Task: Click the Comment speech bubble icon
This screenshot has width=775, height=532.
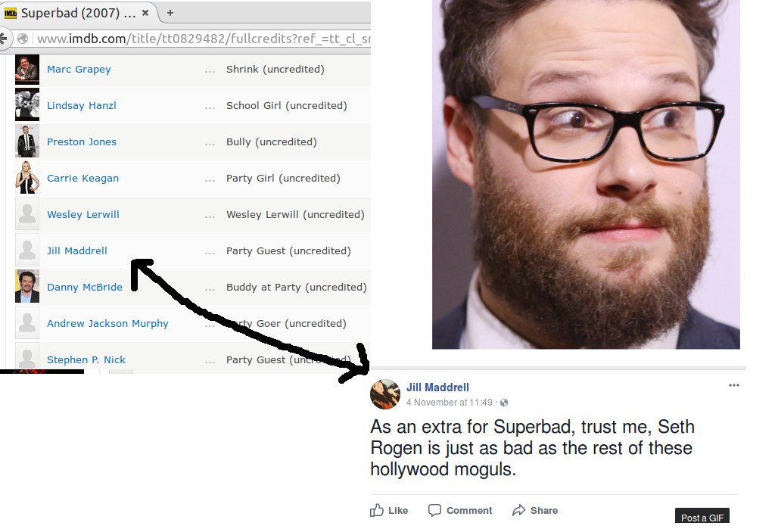Action: pos(434,510)
